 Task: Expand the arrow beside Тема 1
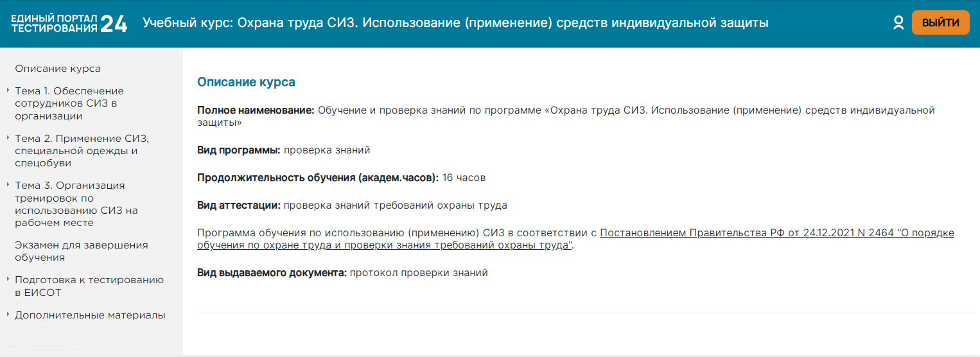[x=7, y=91]
